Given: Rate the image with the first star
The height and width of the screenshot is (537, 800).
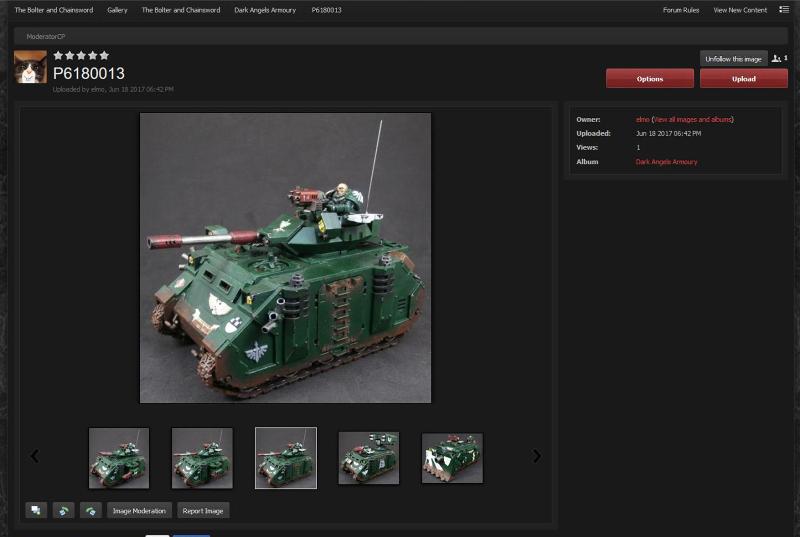Looking at the screenshot, I should pyautogui.click(x=58, y=56).
